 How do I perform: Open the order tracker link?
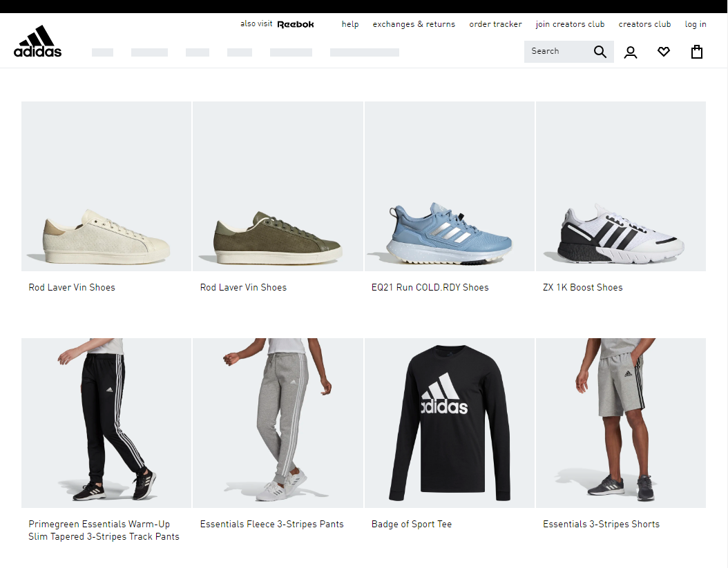495,24
